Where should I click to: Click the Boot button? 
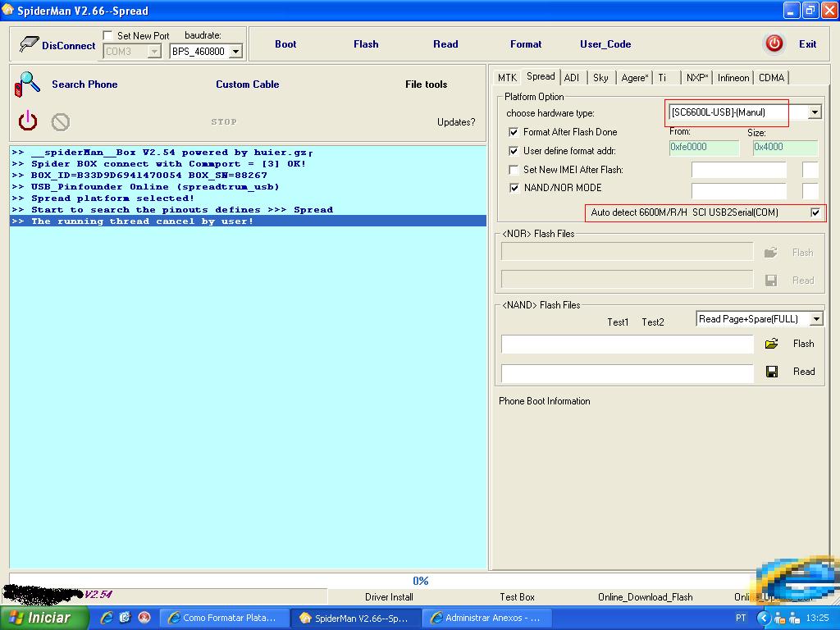[x=285, y=44]
